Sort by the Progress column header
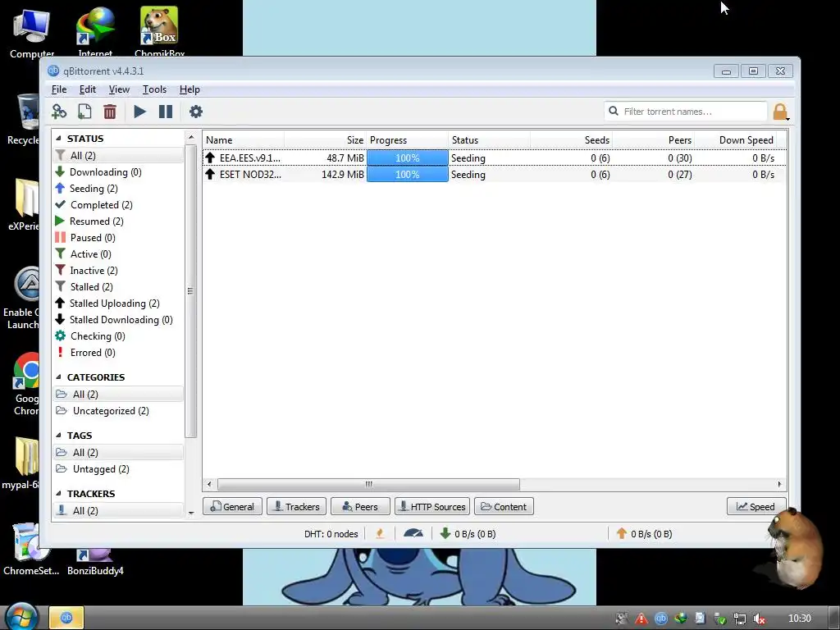840x630 pixels. 407,139
